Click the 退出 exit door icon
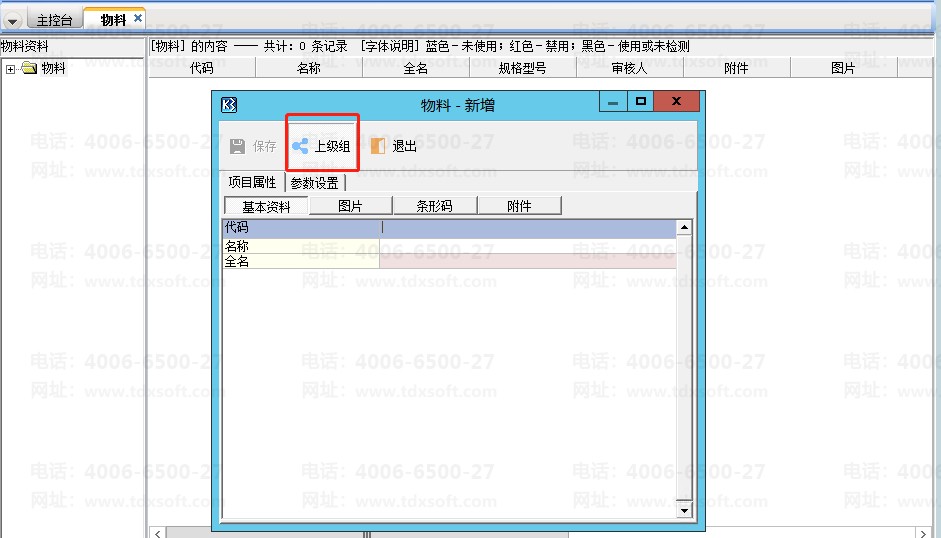The image size is (941, 538). 377,146
